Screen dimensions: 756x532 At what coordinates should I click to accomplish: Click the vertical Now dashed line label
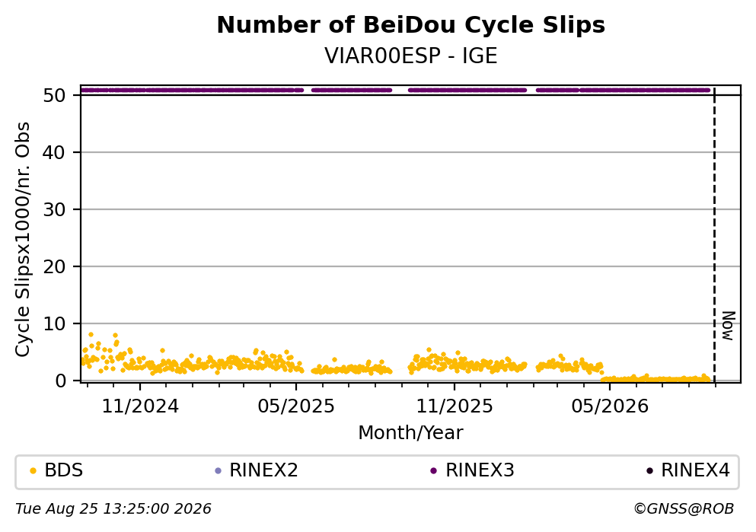click(728, 326)
